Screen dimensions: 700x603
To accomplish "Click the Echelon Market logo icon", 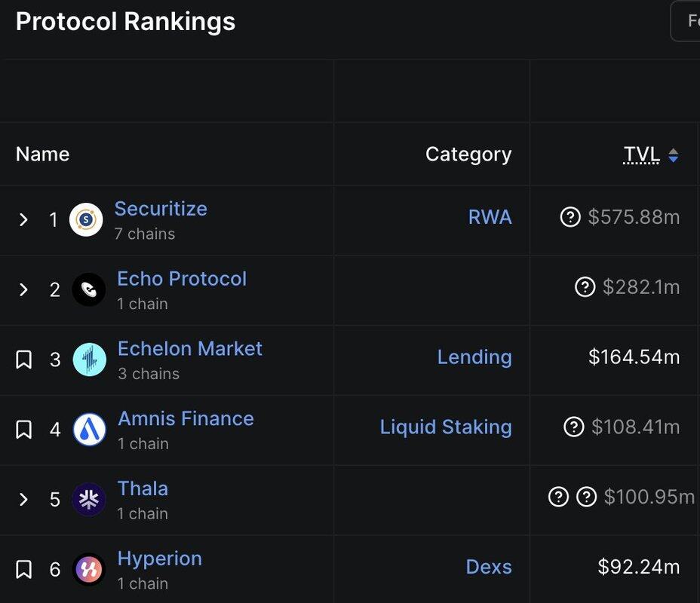I will (x=90, y=360).
